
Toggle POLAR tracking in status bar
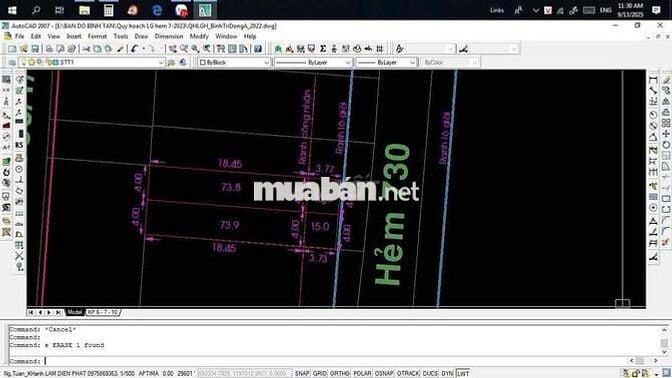point(362,374)
